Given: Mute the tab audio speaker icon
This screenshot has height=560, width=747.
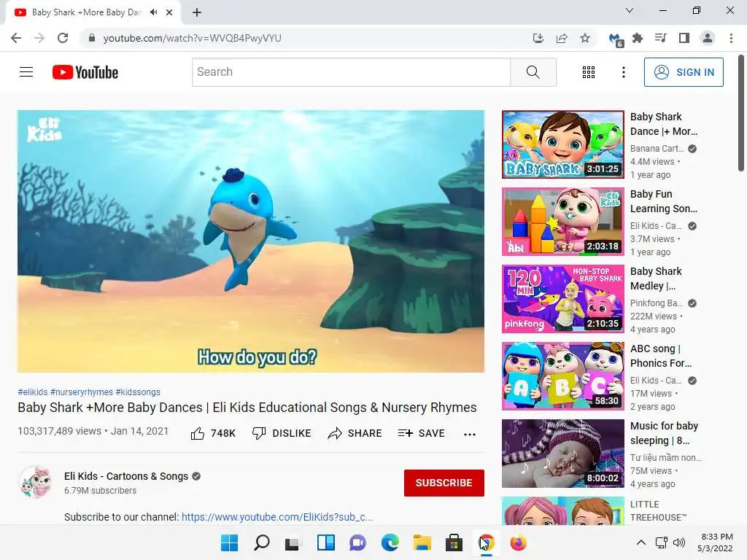Looking at the screenshot, I should click(153, 12).
